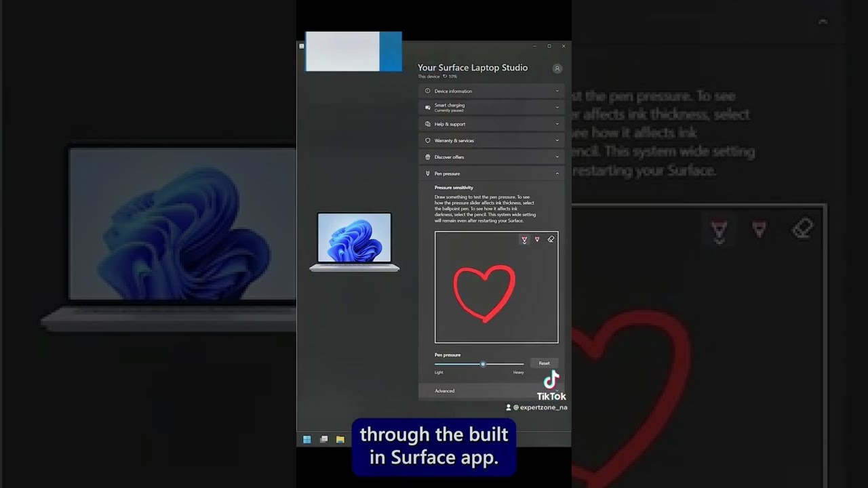Select the pencil tool

click(x=537, y=239)
